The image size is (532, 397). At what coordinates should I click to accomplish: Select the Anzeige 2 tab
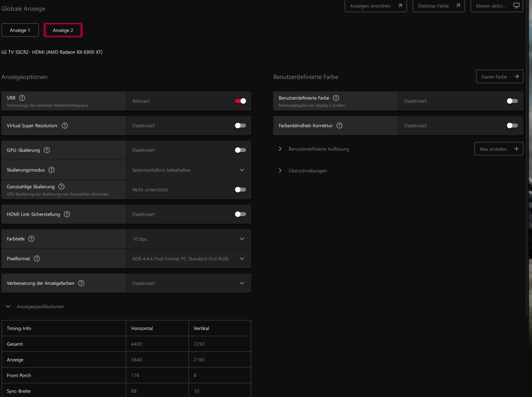tap(63, 30)
